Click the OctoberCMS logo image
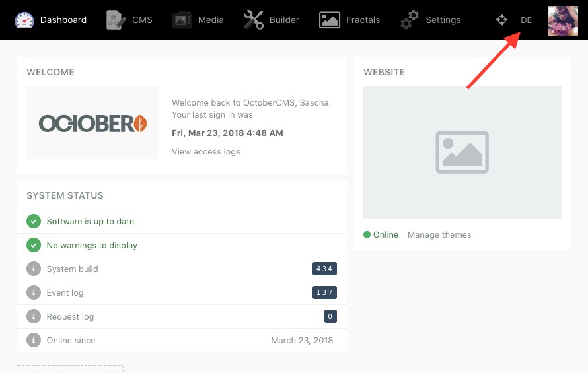This screenshot has height=373, width=588. pos(92,123)
